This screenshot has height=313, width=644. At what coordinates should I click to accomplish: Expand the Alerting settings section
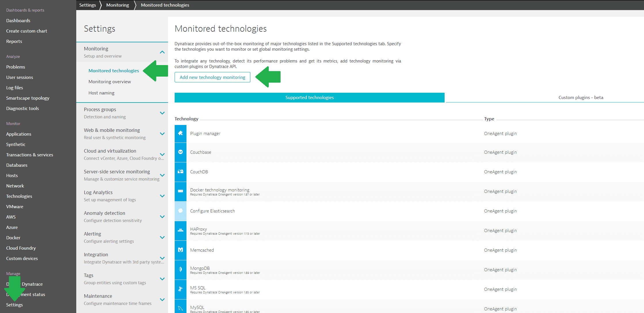coord(162,237)
